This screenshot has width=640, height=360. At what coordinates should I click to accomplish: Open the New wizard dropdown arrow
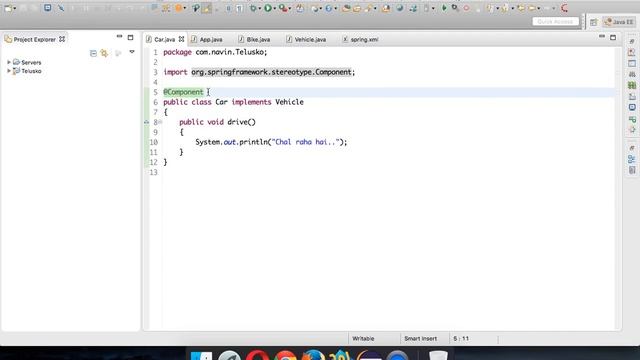point(15,8)
